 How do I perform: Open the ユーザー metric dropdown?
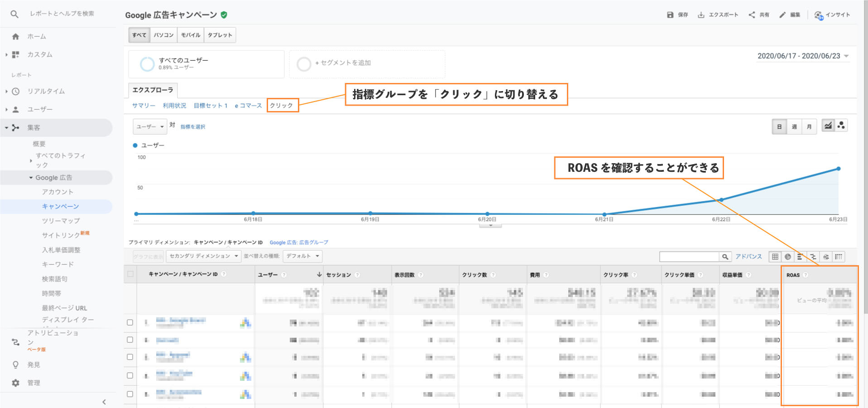point(150,126)
